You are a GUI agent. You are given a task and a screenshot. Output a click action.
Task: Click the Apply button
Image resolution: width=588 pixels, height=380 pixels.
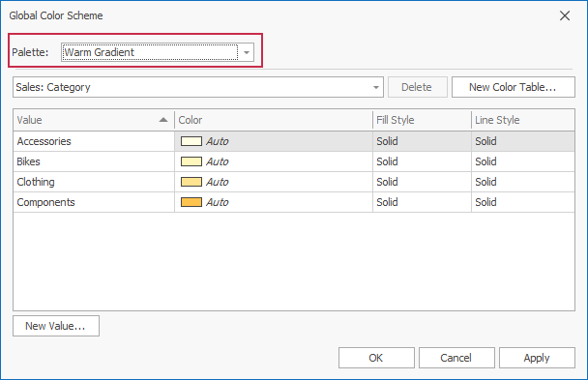tap(537, 358)
